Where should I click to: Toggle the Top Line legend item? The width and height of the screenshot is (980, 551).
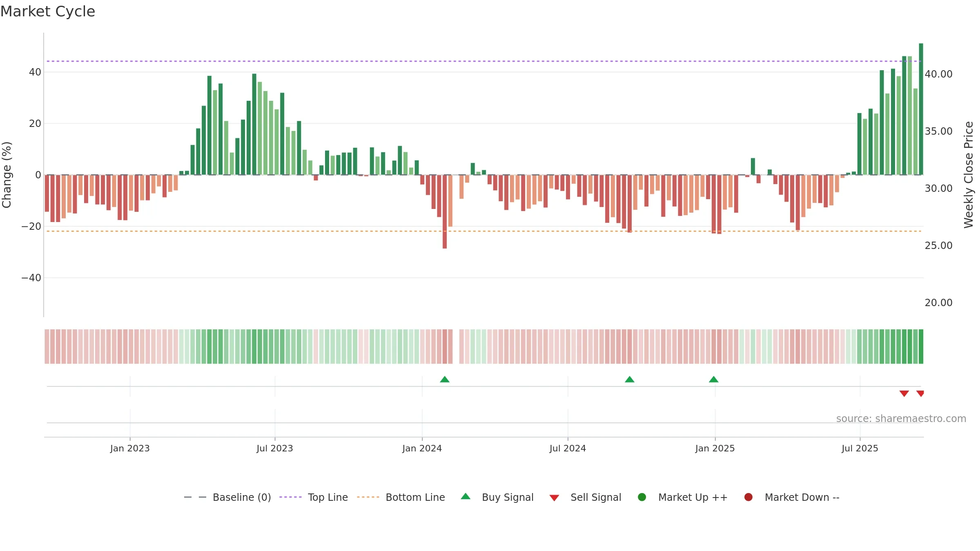[314, 497]
